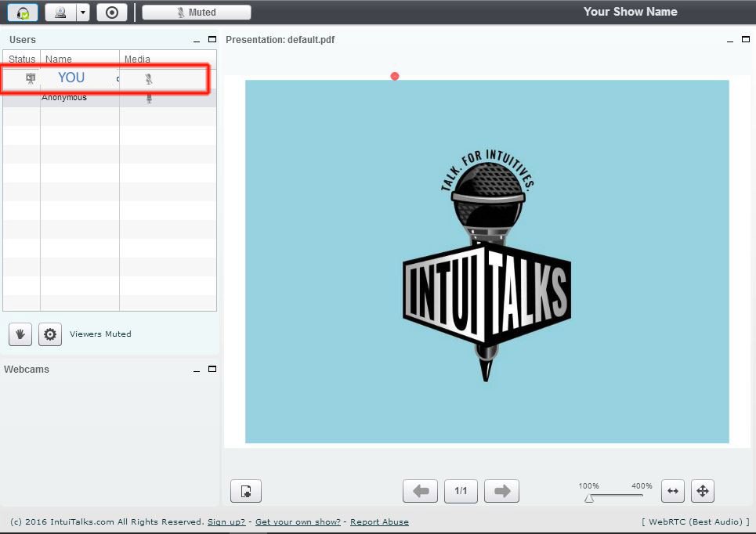Start recording with the circle button

(x=112, y=13)
